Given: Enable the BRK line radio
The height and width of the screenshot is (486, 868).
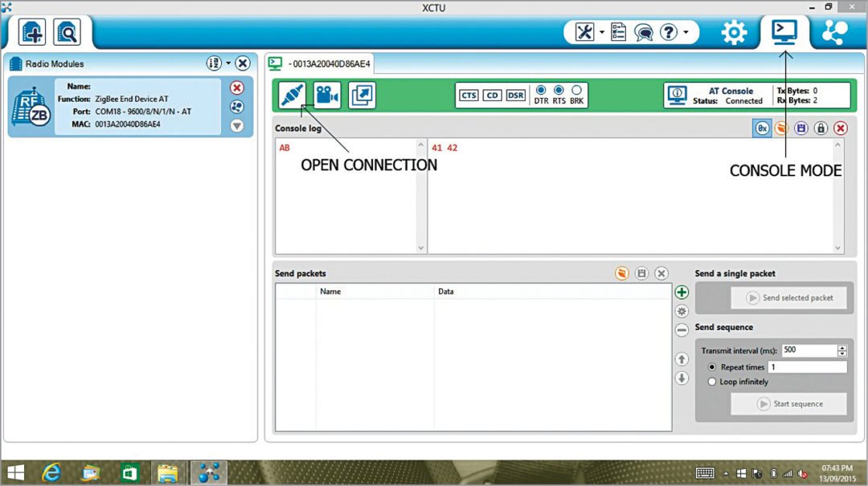Looking at the screenshot, I should pos(576,90).
